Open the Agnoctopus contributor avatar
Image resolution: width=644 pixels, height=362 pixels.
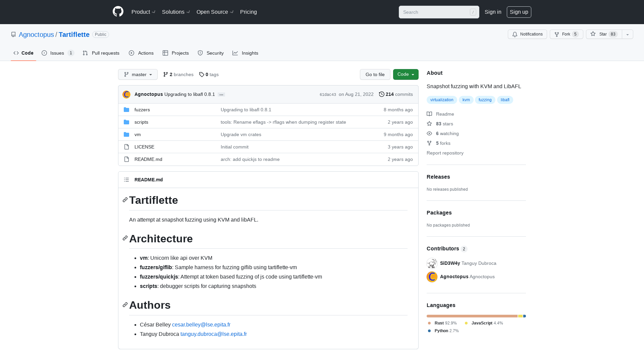pos(432,277)
